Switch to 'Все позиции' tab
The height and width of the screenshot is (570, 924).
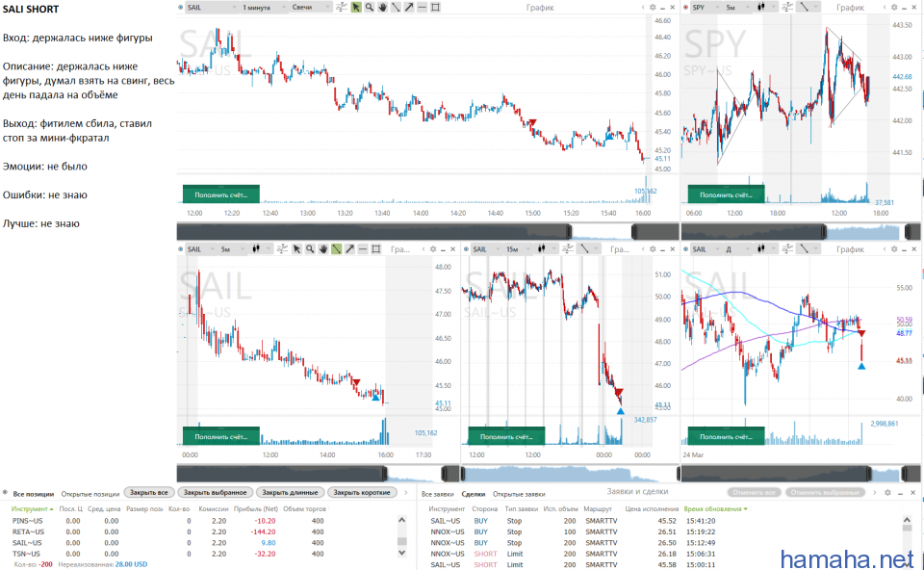(x=33, y=494)
